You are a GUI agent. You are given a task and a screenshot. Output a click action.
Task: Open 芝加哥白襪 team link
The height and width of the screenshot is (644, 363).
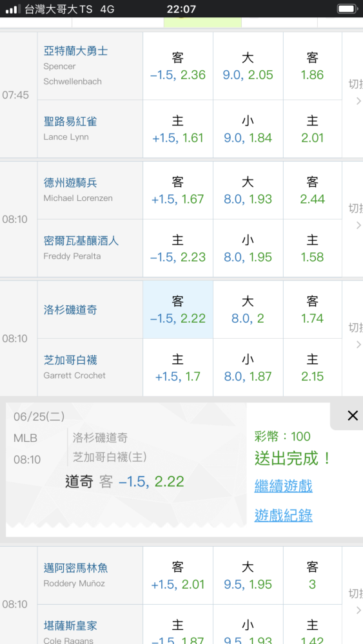[70, 360]
